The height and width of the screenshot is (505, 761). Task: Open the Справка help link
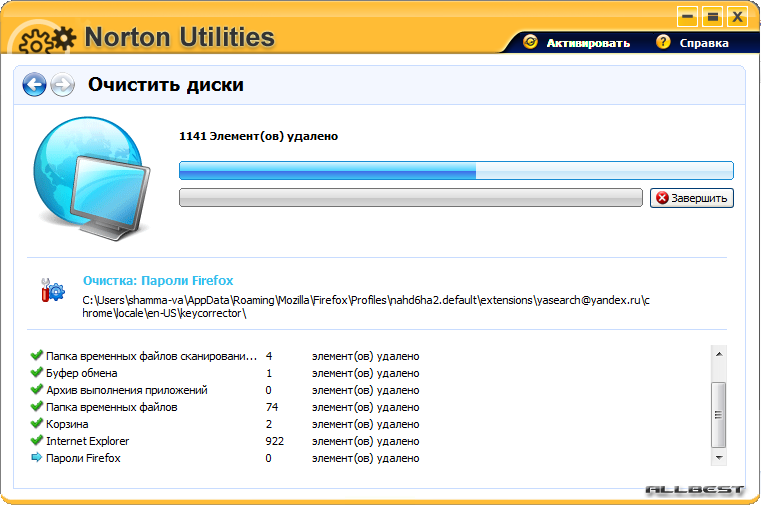[704, 43]
